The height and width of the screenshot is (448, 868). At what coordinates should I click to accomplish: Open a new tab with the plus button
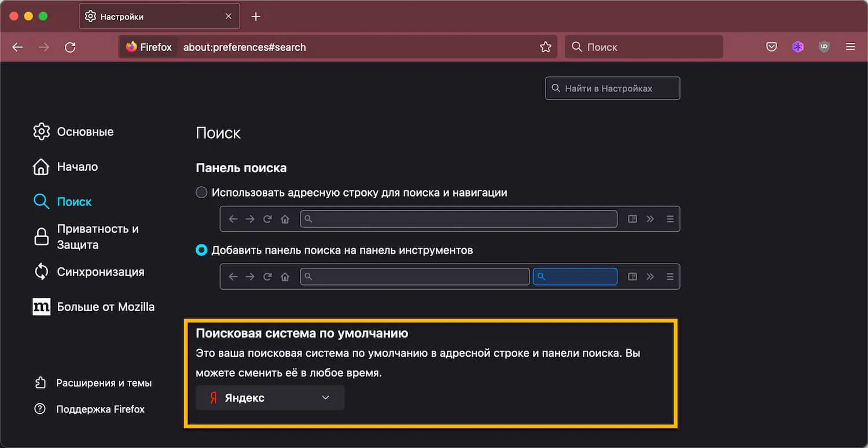pyautogui.click(x=256, y=17)
